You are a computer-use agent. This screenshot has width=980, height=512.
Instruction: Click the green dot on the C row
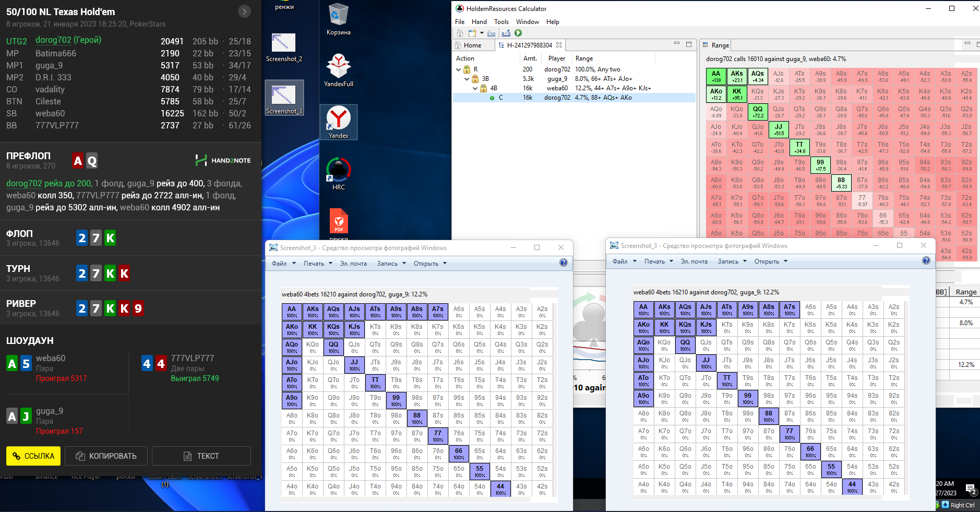(492, 98)
